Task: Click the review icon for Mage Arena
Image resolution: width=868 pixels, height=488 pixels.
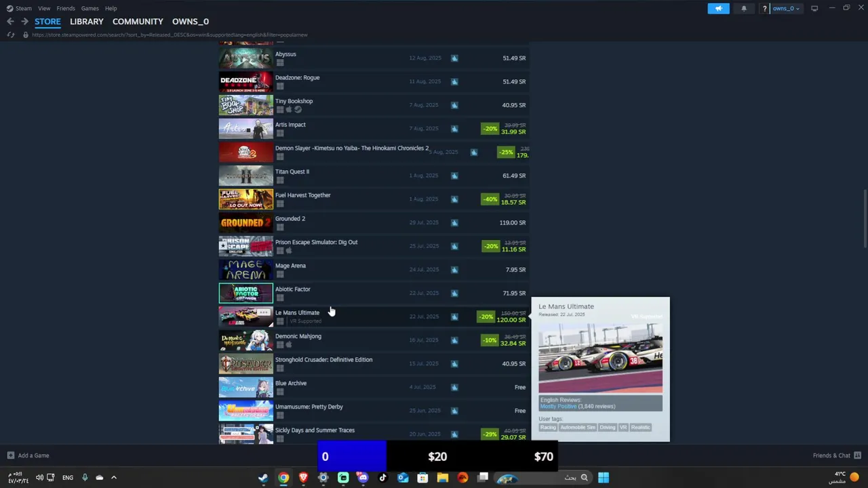Action: pyautogui.click(x=454, y=270)
